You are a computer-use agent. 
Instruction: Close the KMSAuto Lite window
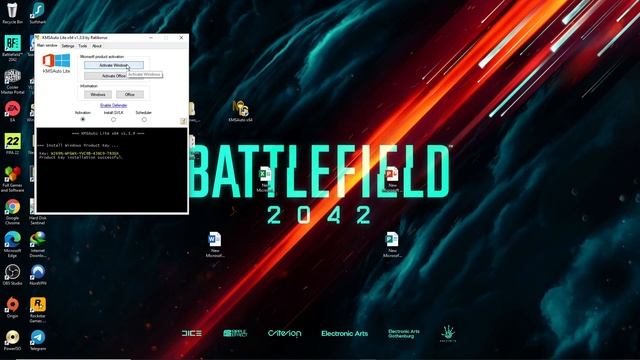[x=181, y=38]
